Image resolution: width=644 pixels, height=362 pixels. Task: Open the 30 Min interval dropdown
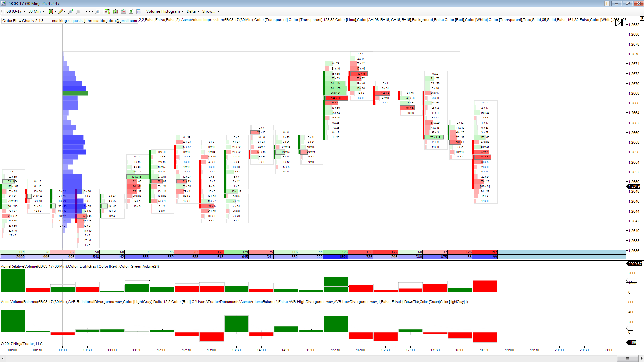point(36,11)
